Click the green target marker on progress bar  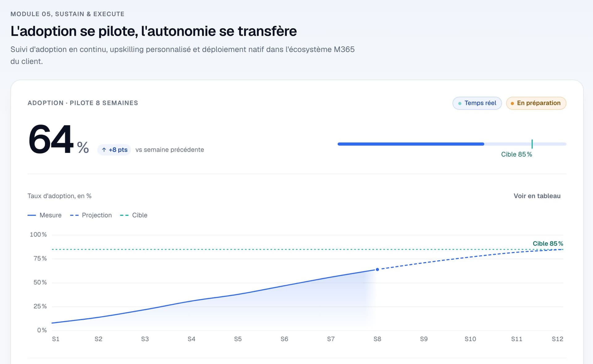click(x=532, y=144)
